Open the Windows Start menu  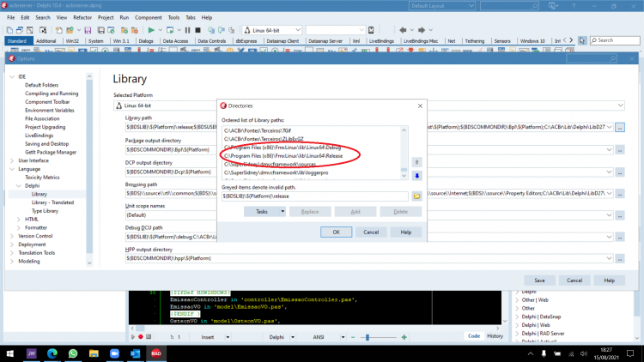pyautogui.click(x=9, y=353)
